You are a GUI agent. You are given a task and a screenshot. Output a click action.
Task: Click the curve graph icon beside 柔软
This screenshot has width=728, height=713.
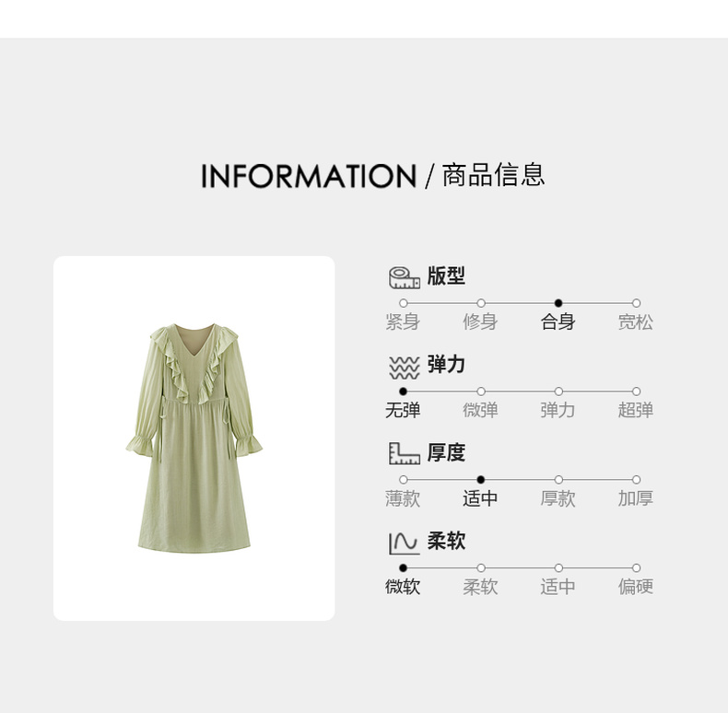[x=405, y=544]
